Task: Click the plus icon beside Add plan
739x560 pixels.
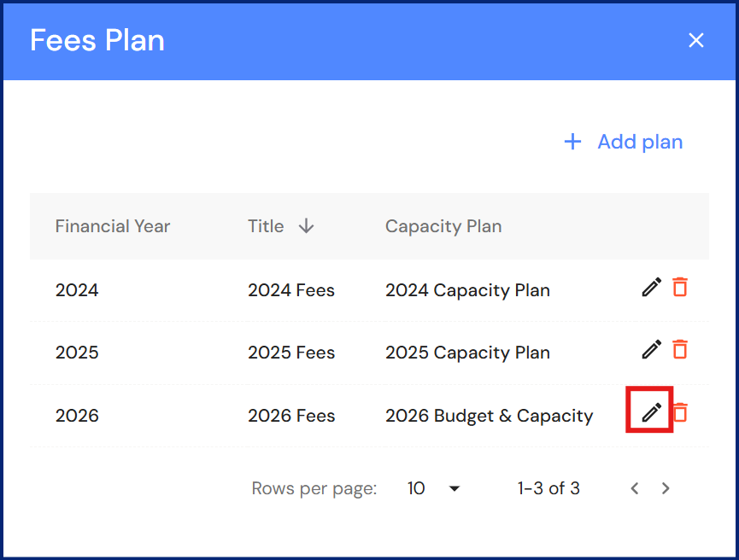Action: click(572, 142)
